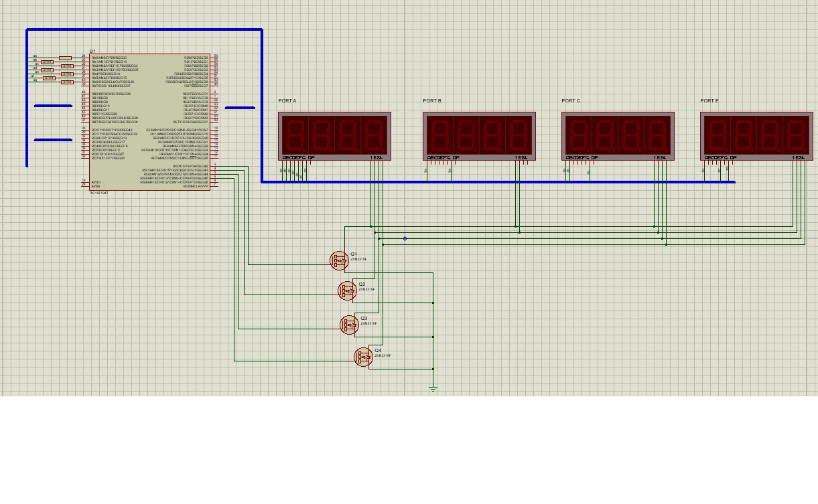Select the short blue bus right of U1
Viewport: 818px width, 504px height.
239,107
